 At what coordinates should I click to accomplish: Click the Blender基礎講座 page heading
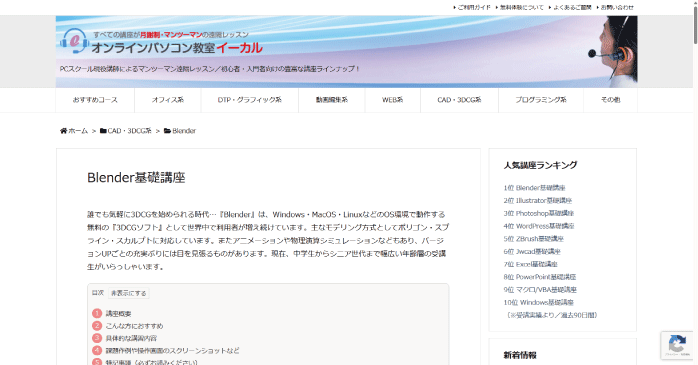click(x=136, y=178)
